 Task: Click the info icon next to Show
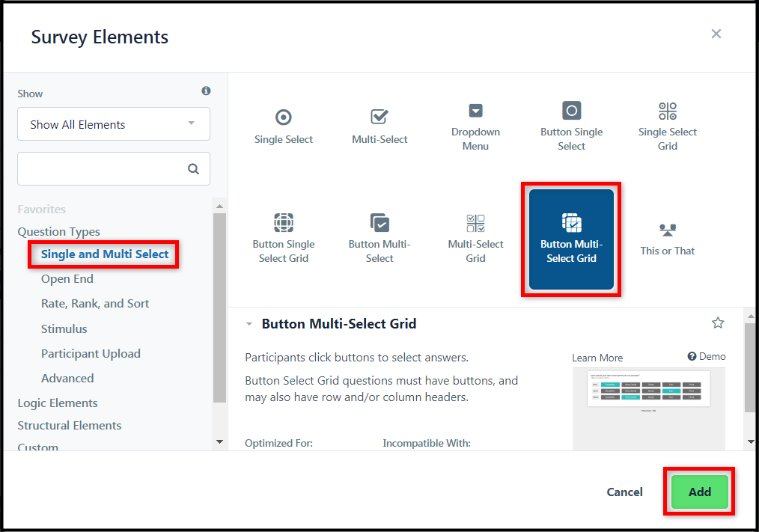click(x=206, y=91)
